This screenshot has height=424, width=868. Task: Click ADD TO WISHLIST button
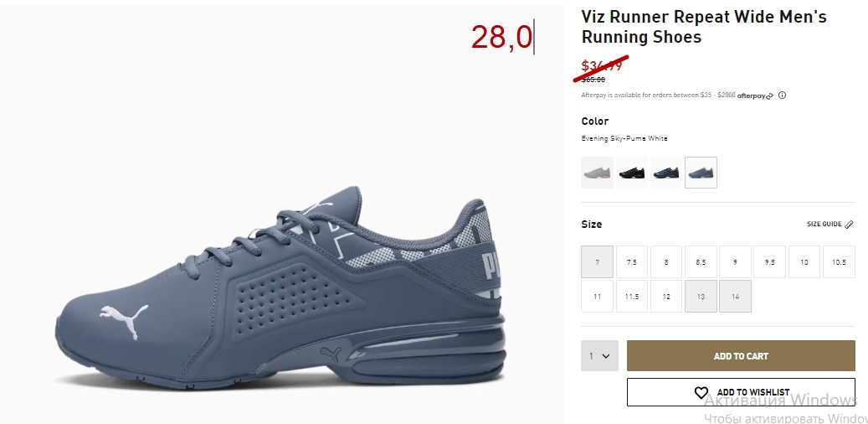742,392
